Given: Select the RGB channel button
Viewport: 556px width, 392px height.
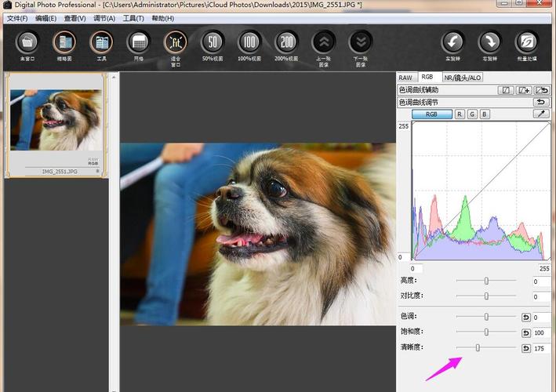Looking at the screenshot, I should (x=432, y=114).
